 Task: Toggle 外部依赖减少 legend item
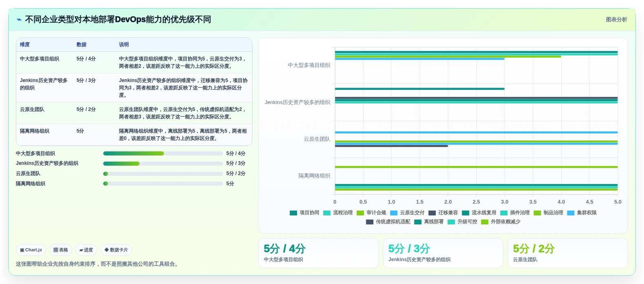500,222
